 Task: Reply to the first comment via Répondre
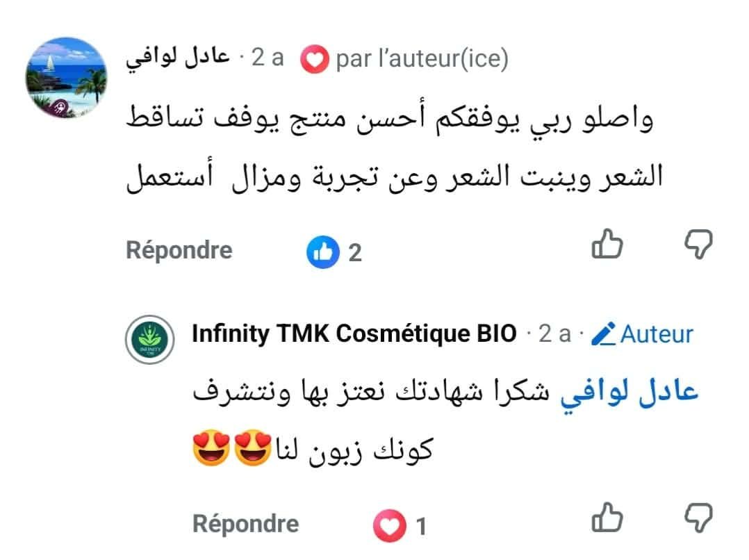pyautogui.click(x=179, y=250)
